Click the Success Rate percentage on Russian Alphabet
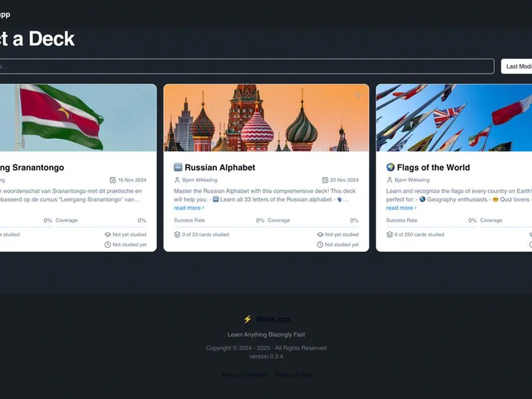The width and height of the screenshot is (532, 399). tap(260, 220)
